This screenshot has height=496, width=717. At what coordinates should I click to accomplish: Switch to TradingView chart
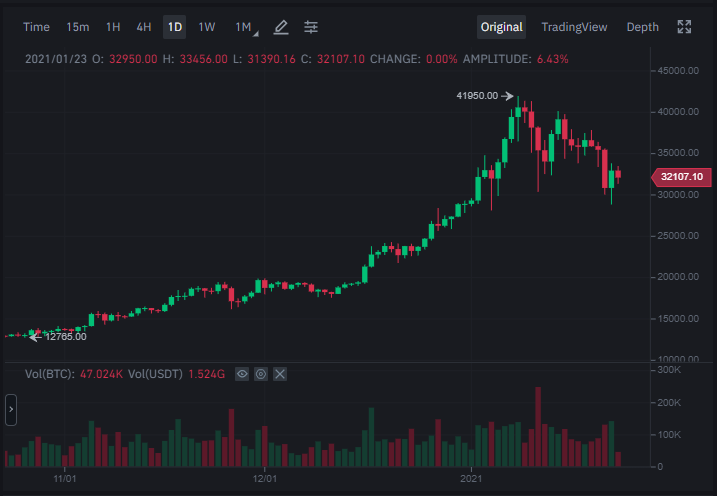tap(574, 27)
